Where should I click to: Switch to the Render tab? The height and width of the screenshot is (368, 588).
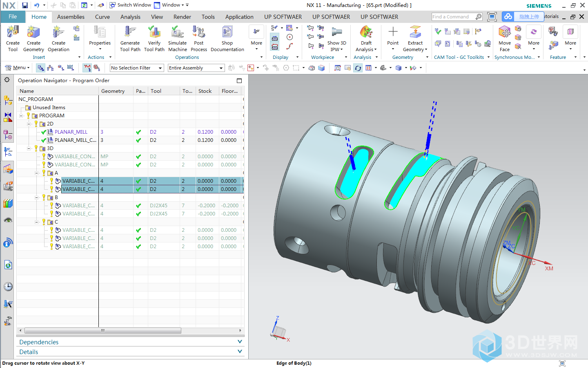182,17
